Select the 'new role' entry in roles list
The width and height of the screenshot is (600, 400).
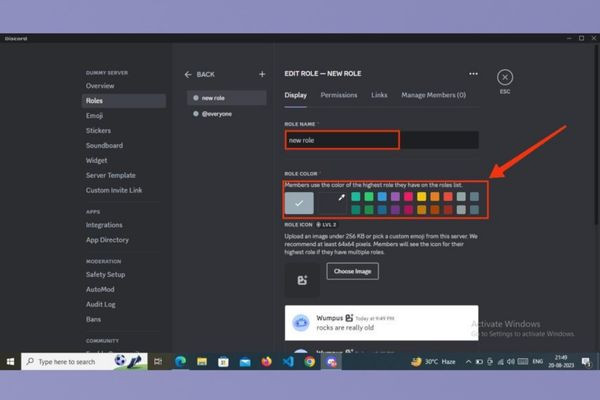(227, 98)
